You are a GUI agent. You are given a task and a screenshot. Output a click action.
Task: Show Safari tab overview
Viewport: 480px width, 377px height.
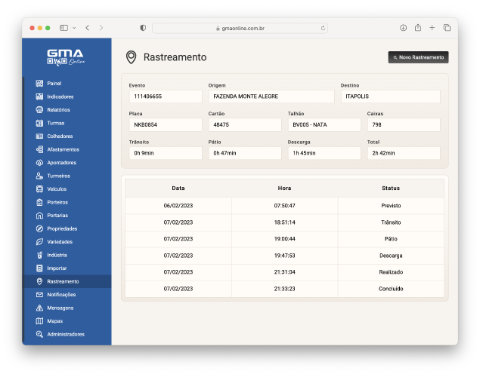pos(447,28)
